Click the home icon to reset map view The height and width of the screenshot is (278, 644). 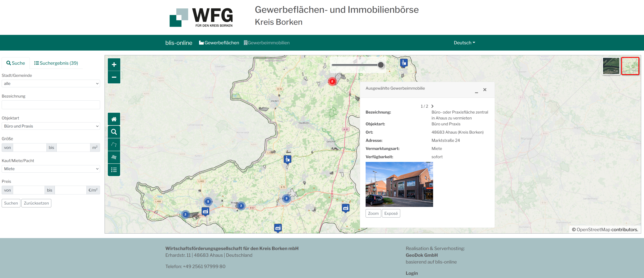click(x=114, y=119)
